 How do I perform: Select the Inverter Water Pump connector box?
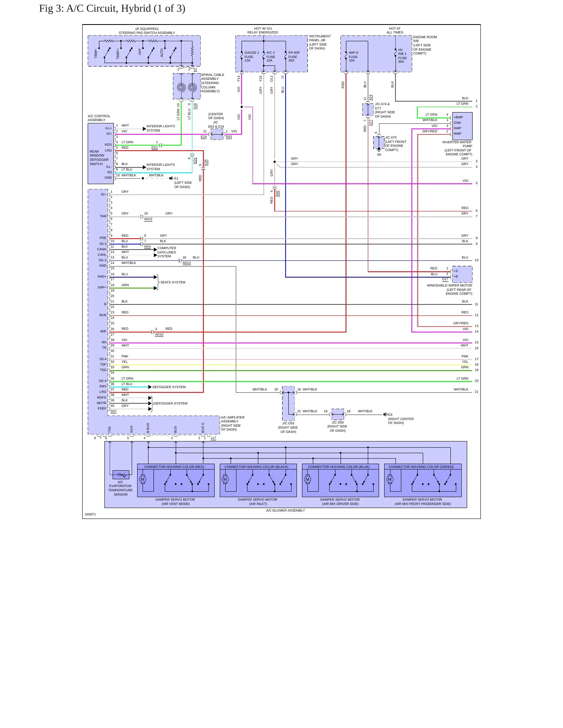coord(462,126)
